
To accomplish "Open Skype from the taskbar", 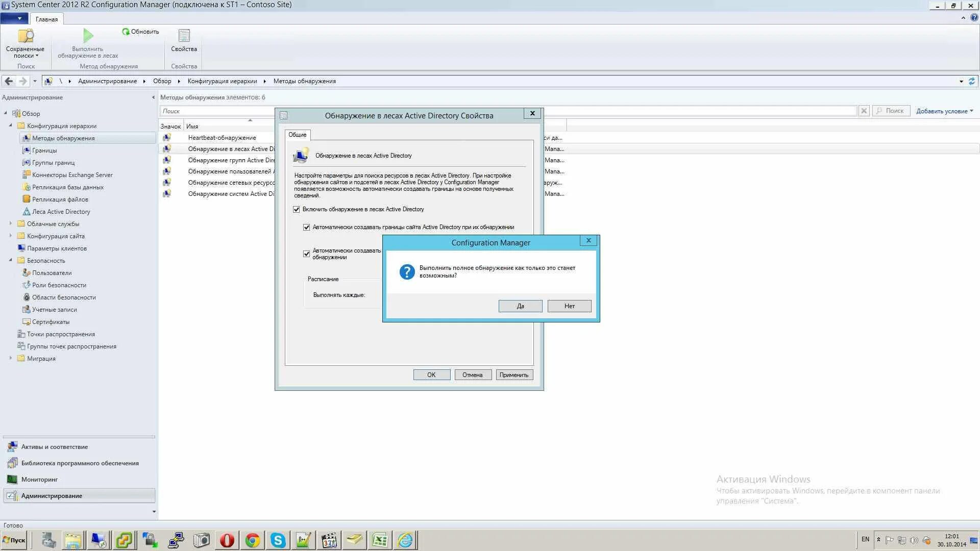I will [x=278, y=540].
